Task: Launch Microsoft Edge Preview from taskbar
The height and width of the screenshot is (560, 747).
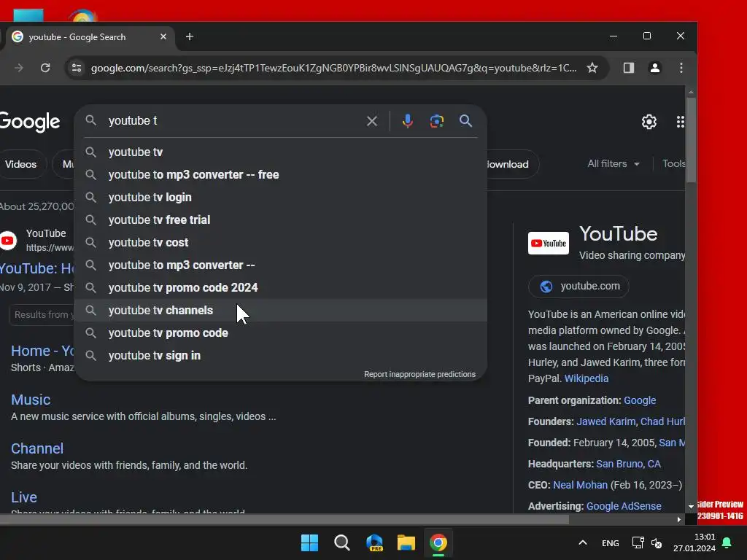Action: 374,542
